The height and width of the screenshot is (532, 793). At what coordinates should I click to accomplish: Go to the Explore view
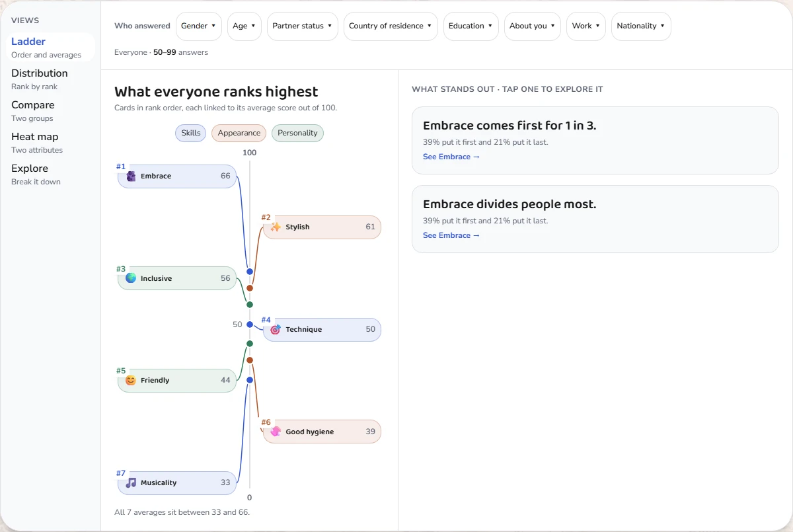point(51,174)
